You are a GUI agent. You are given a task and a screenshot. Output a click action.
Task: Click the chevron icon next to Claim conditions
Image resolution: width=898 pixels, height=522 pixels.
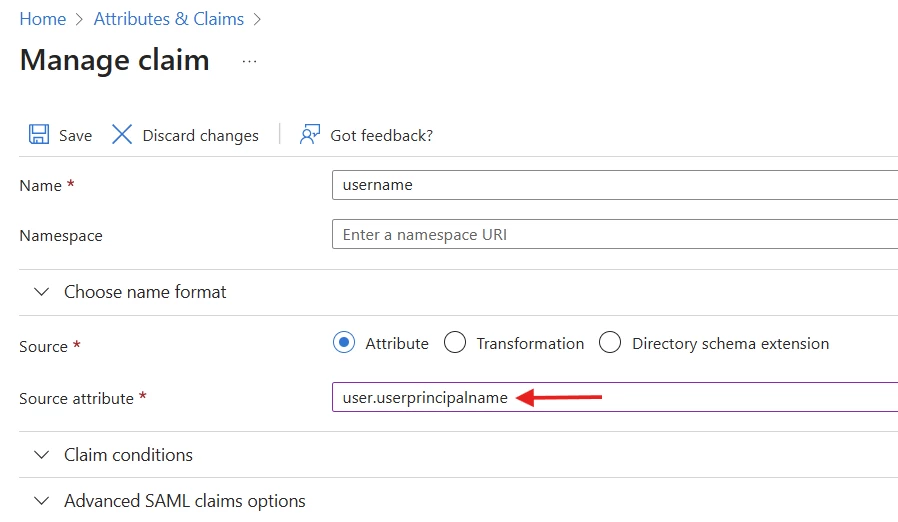coord(41,455)
